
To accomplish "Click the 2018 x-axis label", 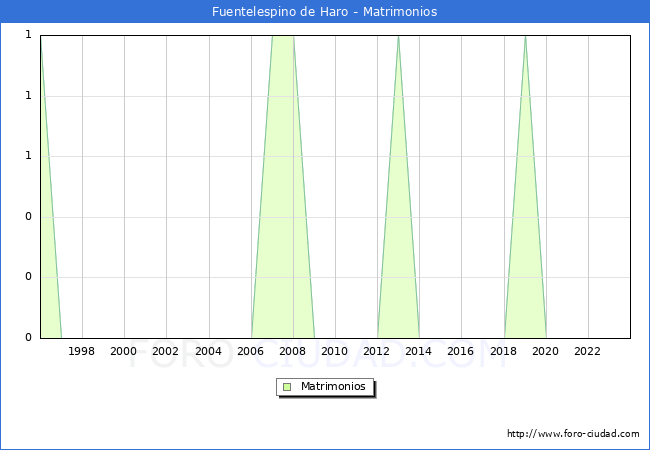I will click(503, 351).
